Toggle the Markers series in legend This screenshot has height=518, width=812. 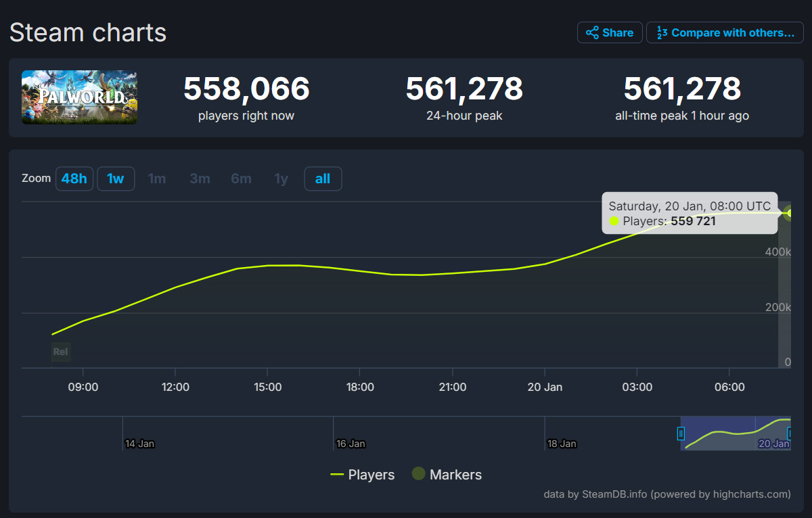coord(447,475)
